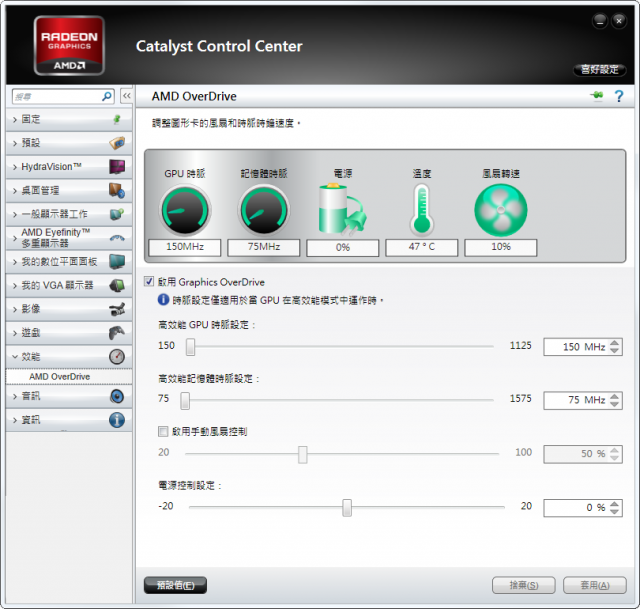This screenshot has width=640, height=609.
Task: Click the 套用(A) apply button
Action: coord(595,585)
